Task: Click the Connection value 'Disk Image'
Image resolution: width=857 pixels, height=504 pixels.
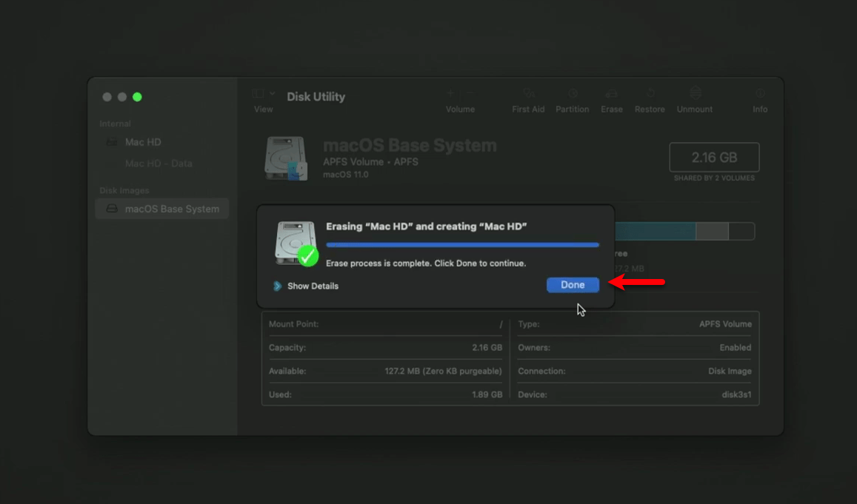Action: coord(730,371)
